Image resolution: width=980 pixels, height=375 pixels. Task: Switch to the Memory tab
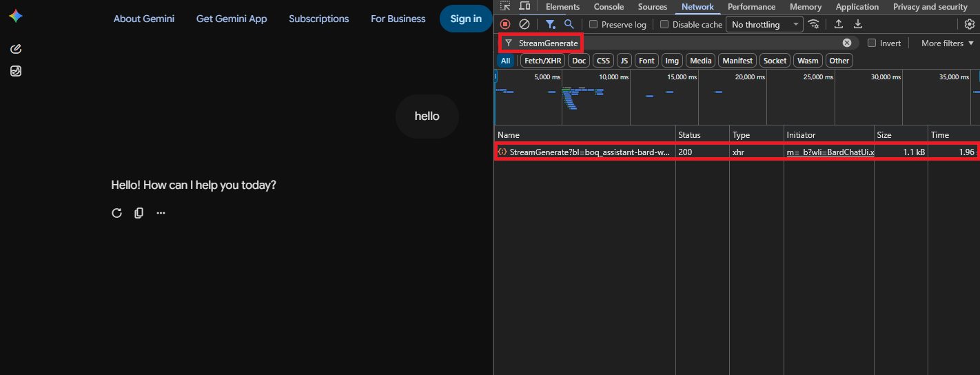pyautogui.click(x=806, y=7)
